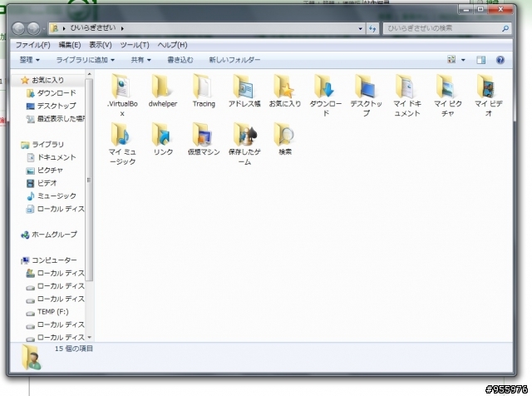The image size is (532, 396).
Task: Open the マイ ミュージック folder
Action: 122,144
